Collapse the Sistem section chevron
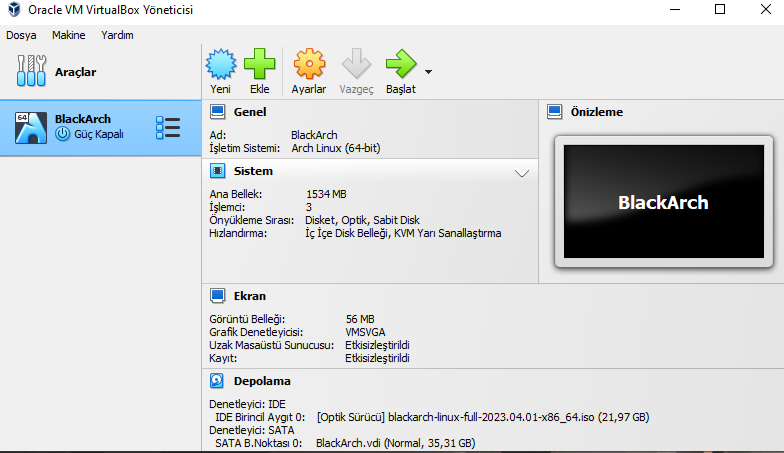Image resolution: width=784 pixels, height=453 pixels. click(522, 174)
